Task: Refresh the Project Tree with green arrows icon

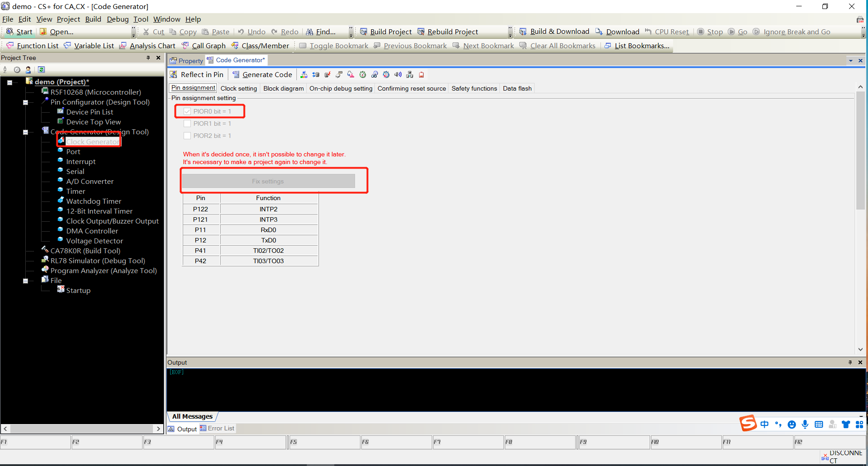Action: pos(42,69)
